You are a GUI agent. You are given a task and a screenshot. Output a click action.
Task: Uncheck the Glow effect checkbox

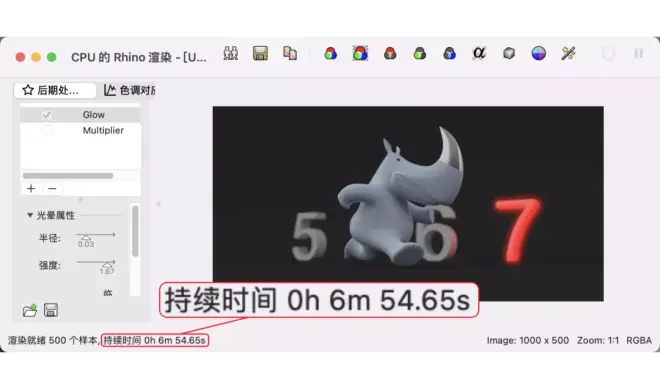46,115
